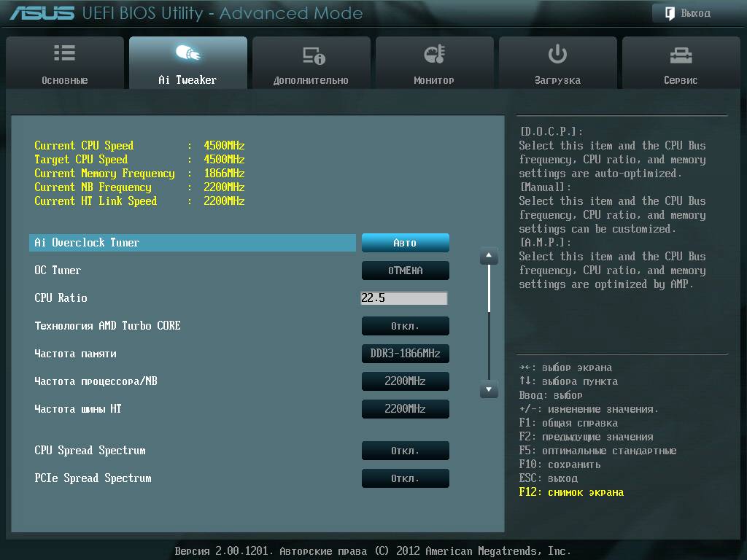Switch to the Загрузка tab
This screenshot has width=747, height=560.
(557, 64)
